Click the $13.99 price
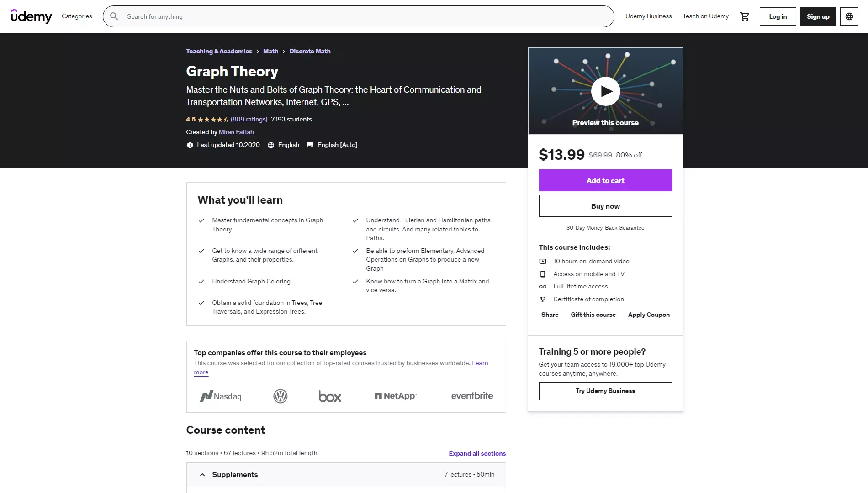Image resolution: width=868 pixels, height=493 pixels. click(x=561, y=155)
